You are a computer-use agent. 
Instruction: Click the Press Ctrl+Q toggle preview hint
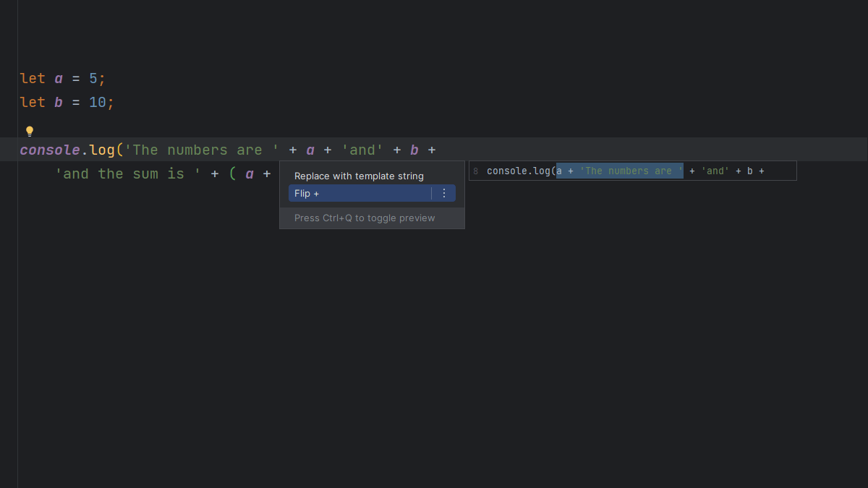[365, 218]
